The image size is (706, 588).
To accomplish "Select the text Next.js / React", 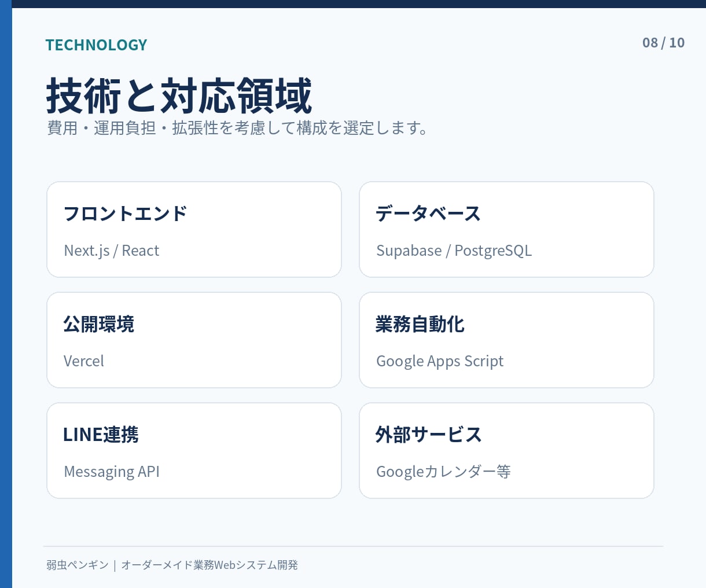I will [111, 251].
